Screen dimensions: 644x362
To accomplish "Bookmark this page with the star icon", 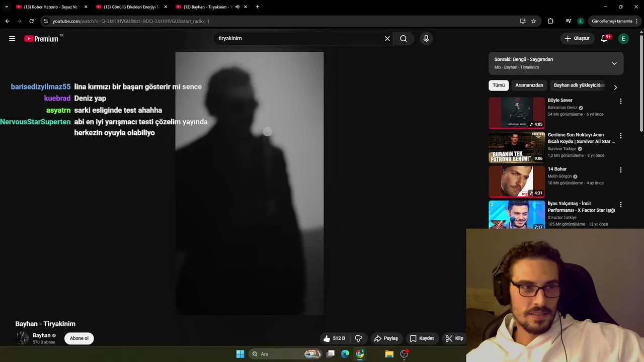I will tap(533, 21).
